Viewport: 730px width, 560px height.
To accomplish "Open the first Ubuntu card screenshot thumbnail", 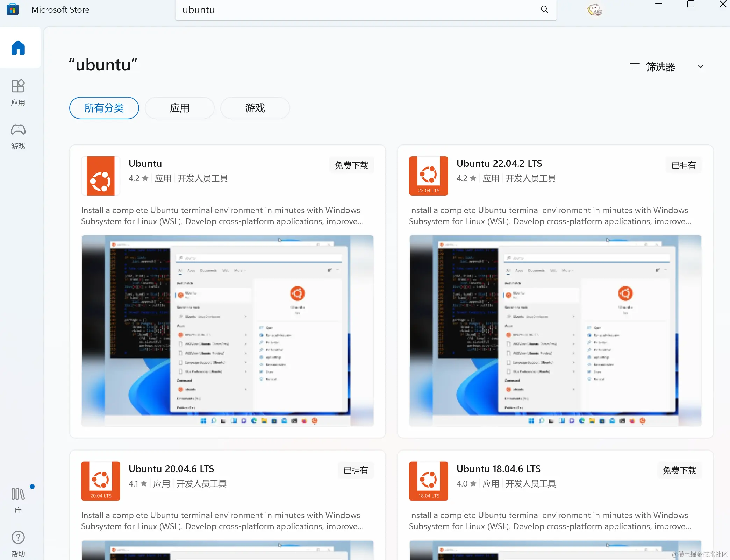I will 227,331.
